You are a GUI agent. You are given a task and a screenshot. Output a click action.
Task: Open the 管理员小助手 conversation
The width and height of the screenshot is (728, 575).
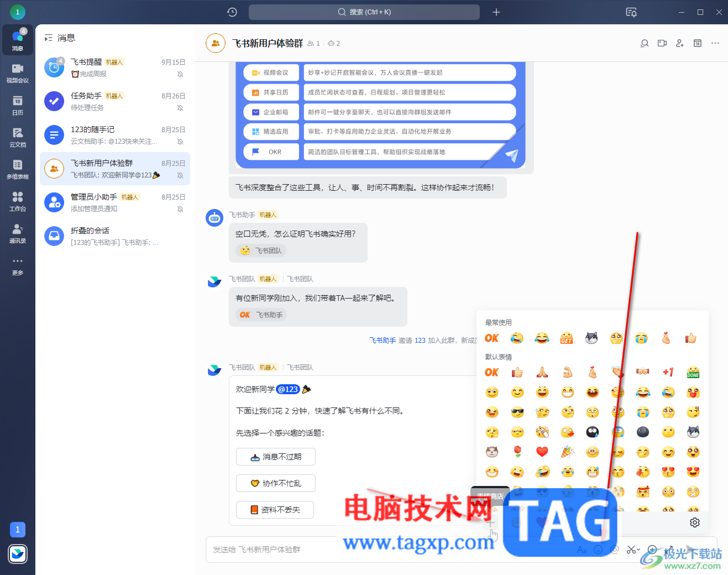(x=115, y=202)
